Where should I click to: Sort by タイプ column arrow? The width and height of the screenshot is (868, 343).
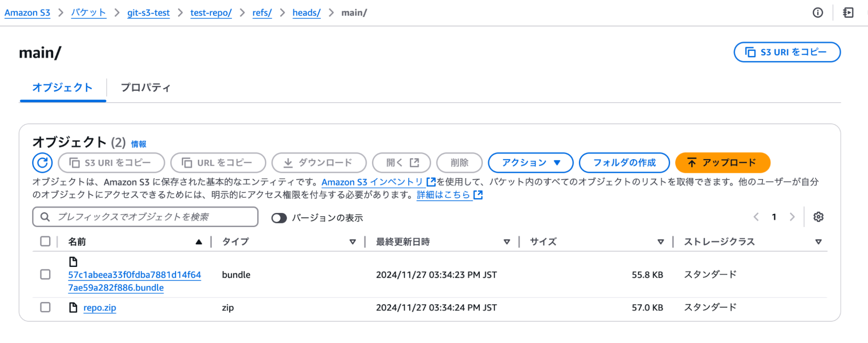(x=353, y=242)
